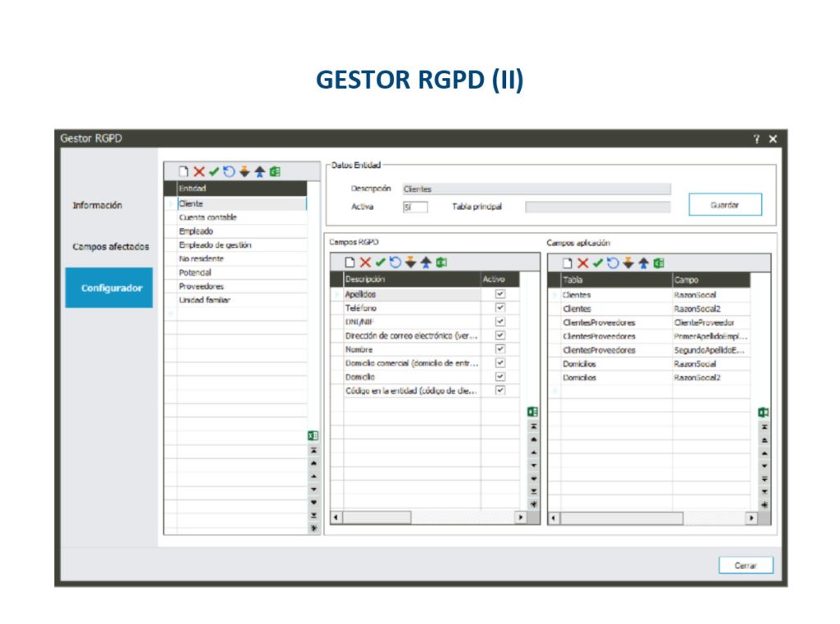Click the Cerrar button
Viewport: 840px width, 624px height.
[x=746, y=565]
